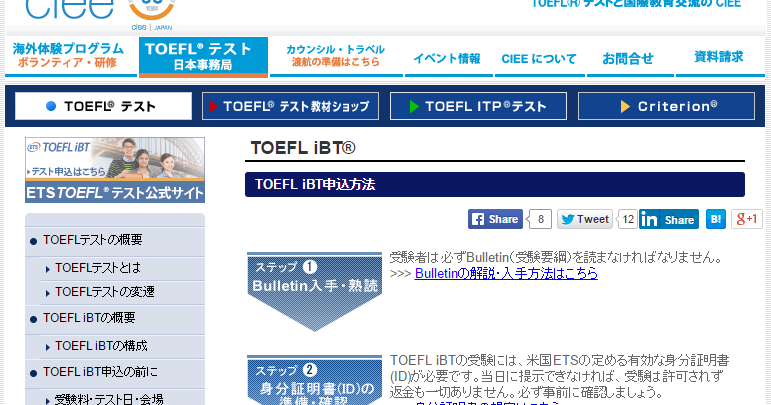Open CIEE について tab
The width and height of the screenshot is (771, 405).
[539, 58]
